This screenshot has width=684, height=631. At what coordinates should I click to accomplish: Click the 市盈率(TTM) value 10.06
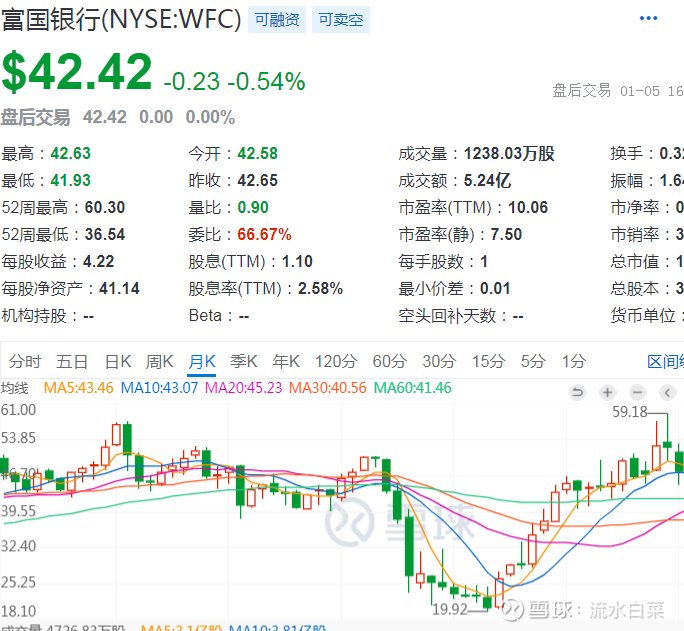point(528,208)
